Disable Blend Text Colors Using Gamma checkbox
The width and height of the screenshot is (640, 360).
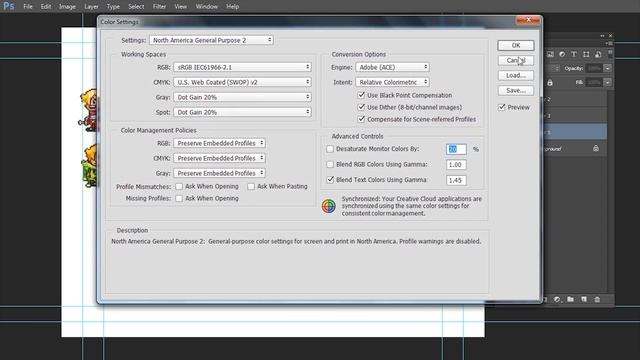coord(330,180)
